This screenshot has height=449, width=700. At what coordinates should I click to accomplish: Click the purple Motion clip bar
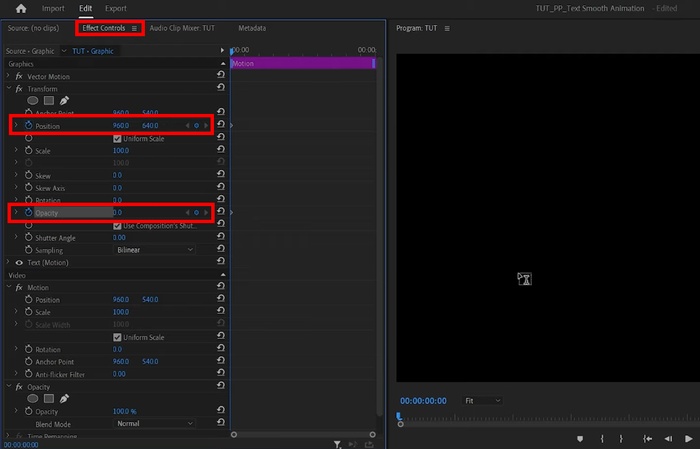(x=301, y=64)
